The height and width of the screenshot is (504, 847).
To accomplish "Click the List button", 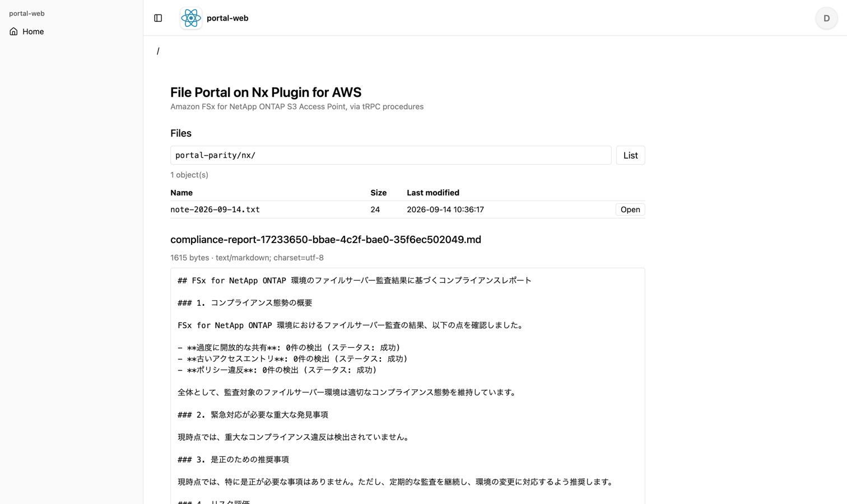I will click(x=630, y=155).
